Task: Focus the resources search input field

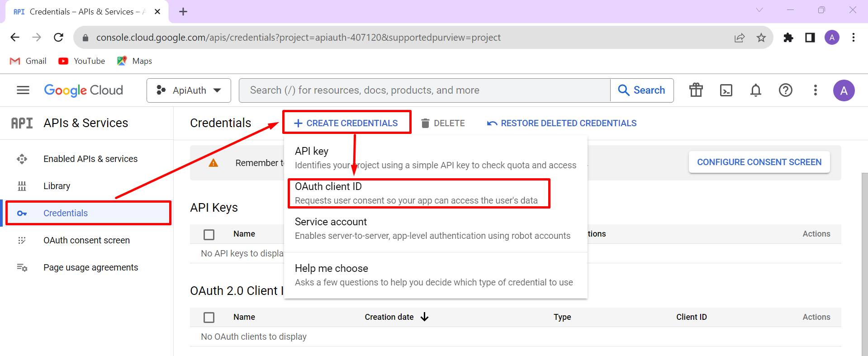Action: (x=424, y=90)
